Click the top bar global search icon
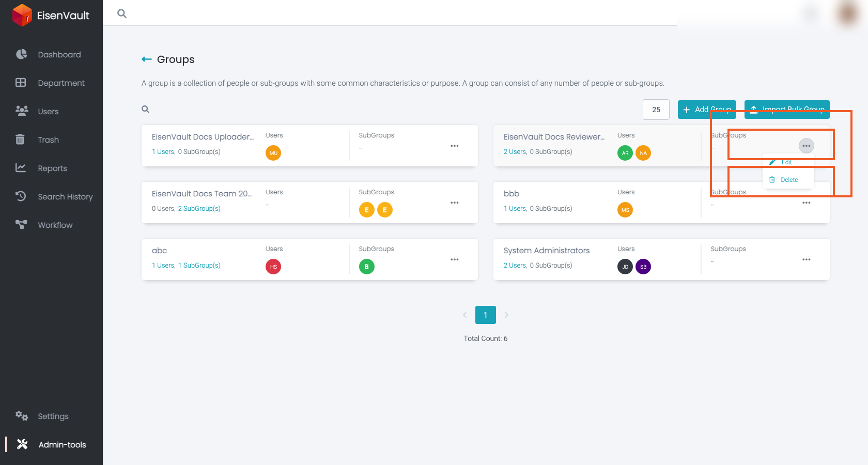 (122, 13)
